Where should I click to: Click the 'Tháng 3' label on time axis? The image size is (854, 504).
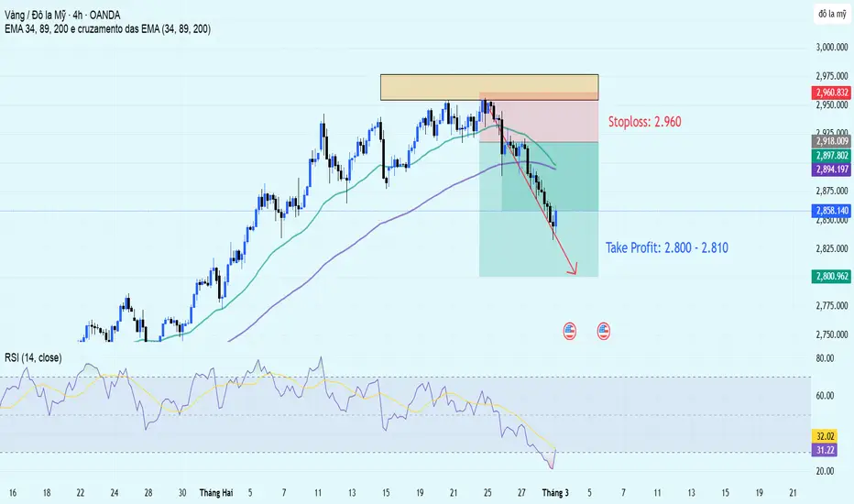click(555, 493)
